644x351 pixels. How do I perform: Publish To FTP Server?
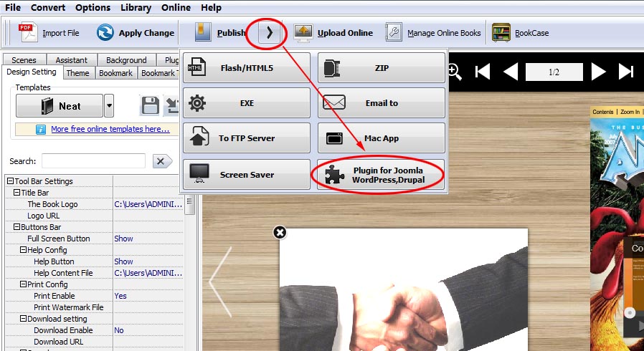247,138
